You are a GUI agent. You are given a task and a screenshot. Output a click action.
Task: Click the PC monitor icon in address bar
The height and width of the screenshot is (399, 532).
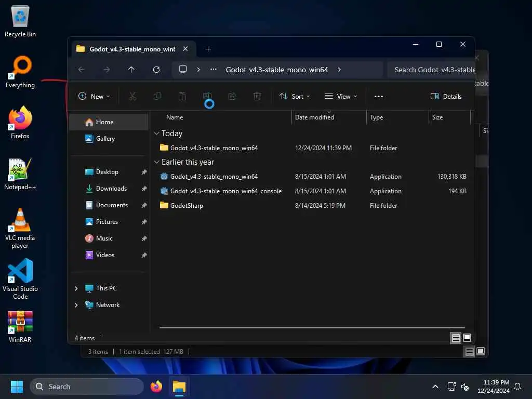tap(183, 70)
